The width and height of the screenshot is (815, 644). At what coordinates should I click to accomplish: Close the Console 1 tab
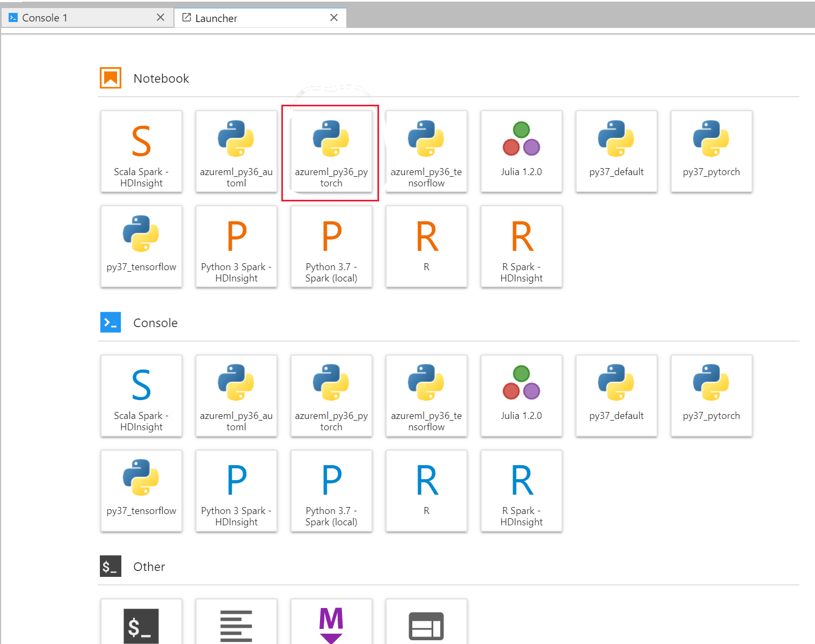pos(161,18)
